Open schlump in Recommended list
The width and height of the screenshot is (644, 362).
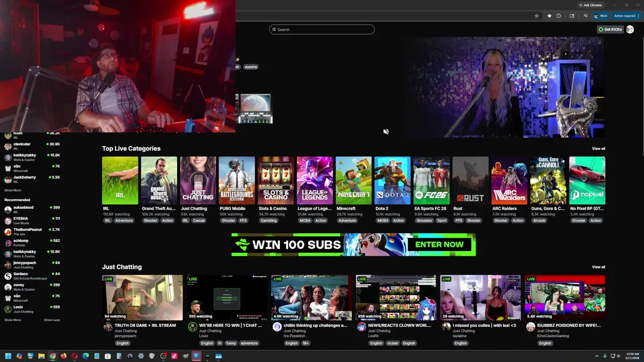[x=32, y=242]
